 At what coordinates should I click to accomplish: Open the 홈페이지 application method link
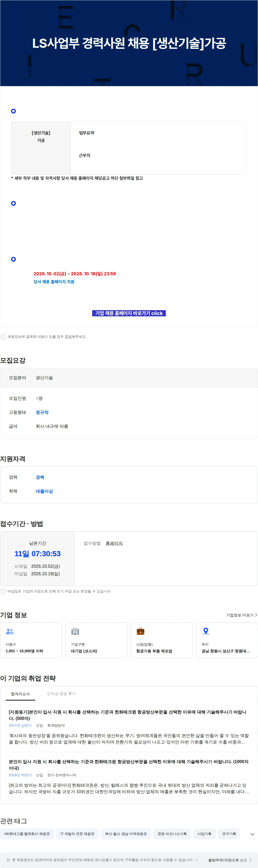114,543
